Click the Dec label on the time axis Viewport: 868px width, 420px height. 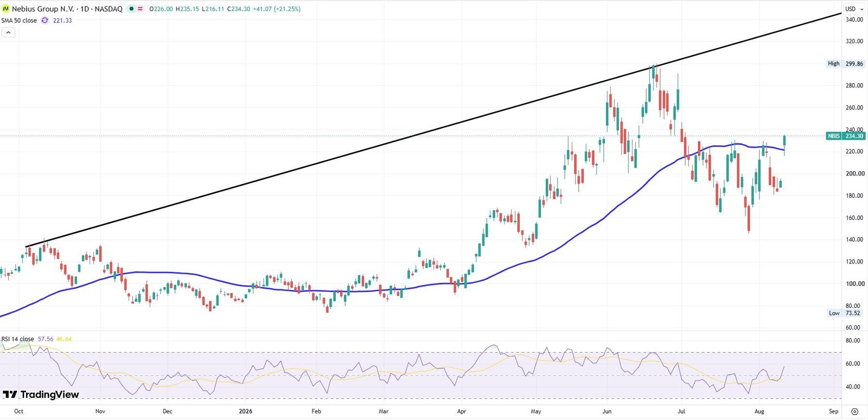pyautogui.click(x=168, y=411)
